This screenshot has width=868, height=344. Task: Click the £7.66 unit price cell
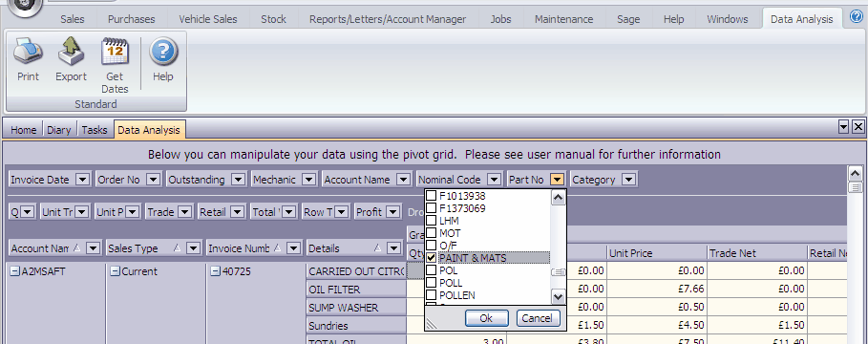pos(657,290)
